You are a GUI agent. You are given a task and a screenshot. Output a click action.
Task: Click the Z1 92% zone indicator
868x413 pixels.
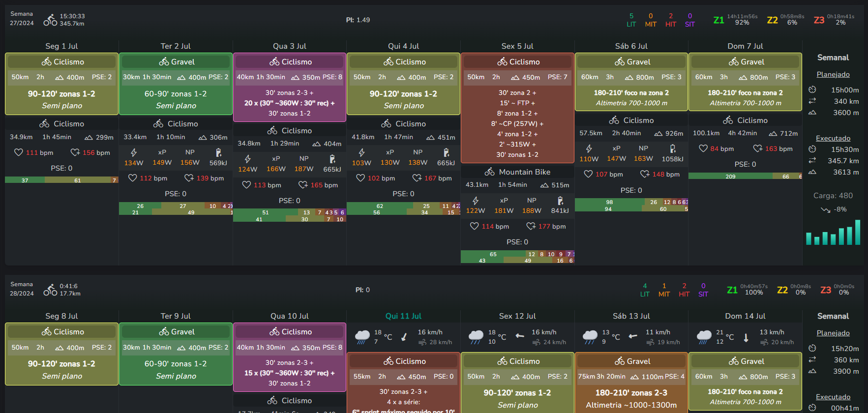click(736, 20)
